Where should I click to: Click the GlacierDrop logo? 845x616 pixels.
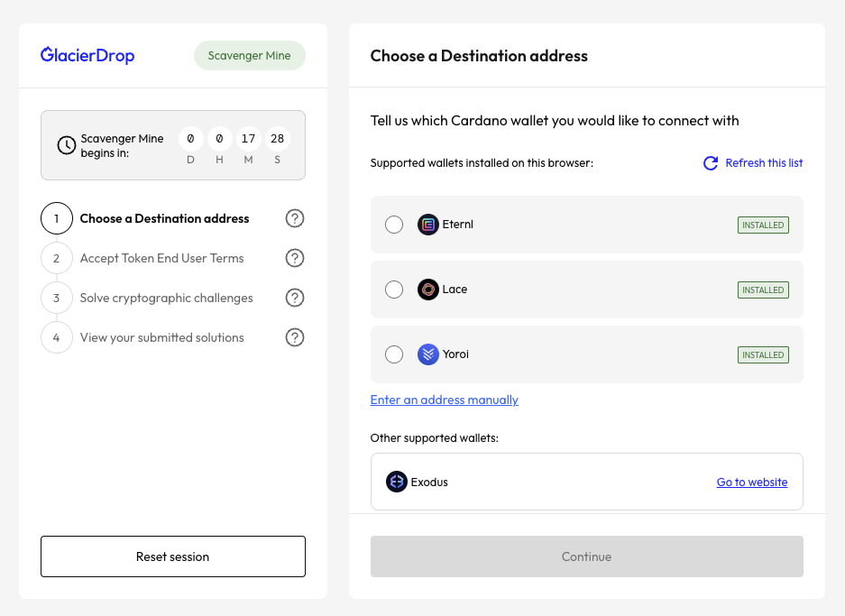pos(87,56)
